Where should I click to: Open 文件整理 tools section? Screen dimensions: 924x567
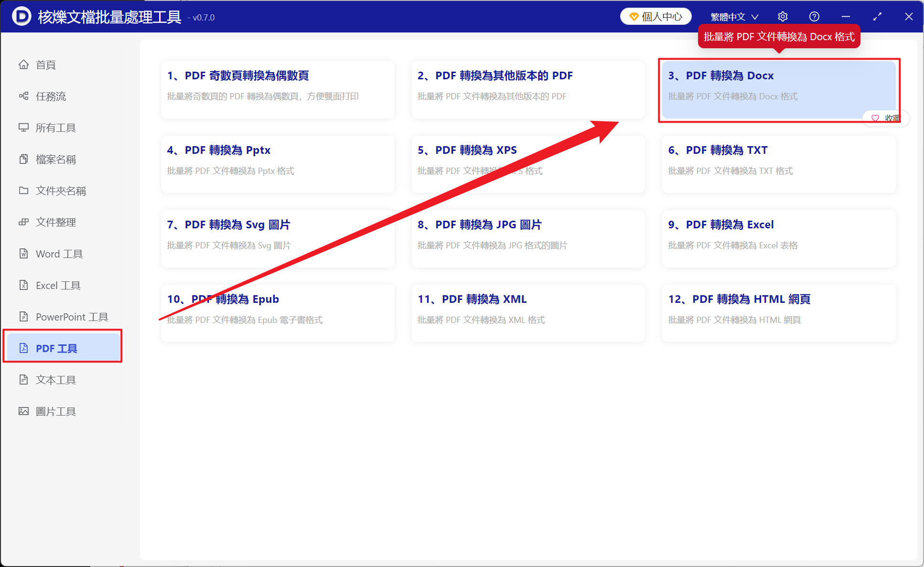pyautogui.click(x=62, y=222)
